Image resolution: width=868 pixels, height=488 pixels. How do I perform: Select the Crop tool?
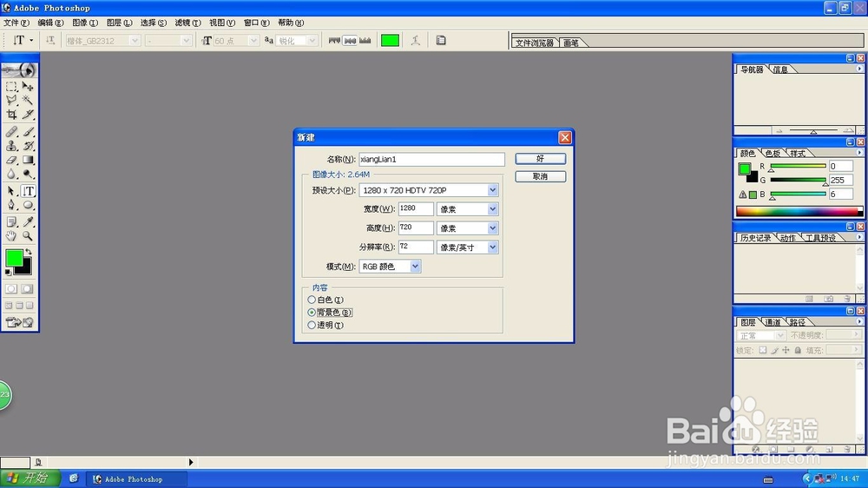[x=11, y=114]
